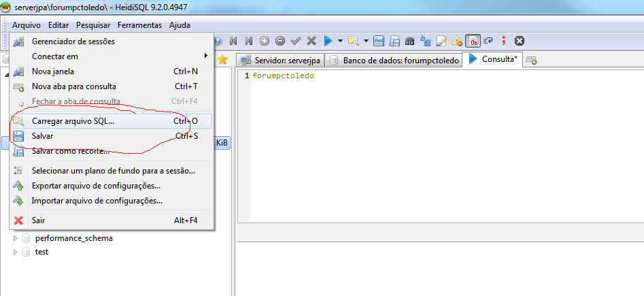Click line number 1 in editor gutter
This screenshot has width=644, height=296.
(x=247, y=76)
